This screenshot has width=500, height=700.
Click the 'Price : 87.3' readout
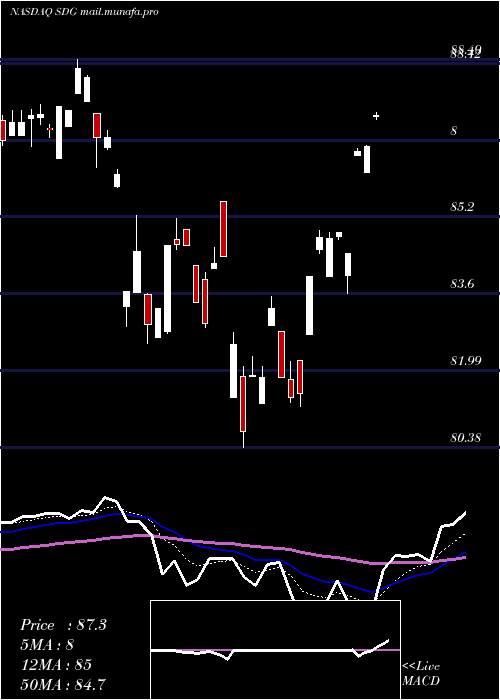click(63, 625)
